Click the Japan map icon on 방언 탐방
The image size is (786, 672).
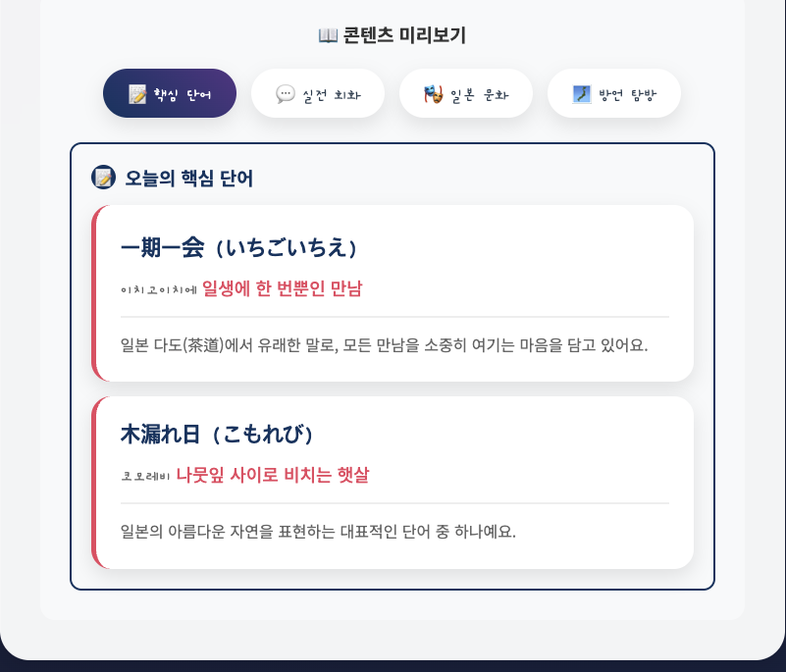click(x=582, y=94)
